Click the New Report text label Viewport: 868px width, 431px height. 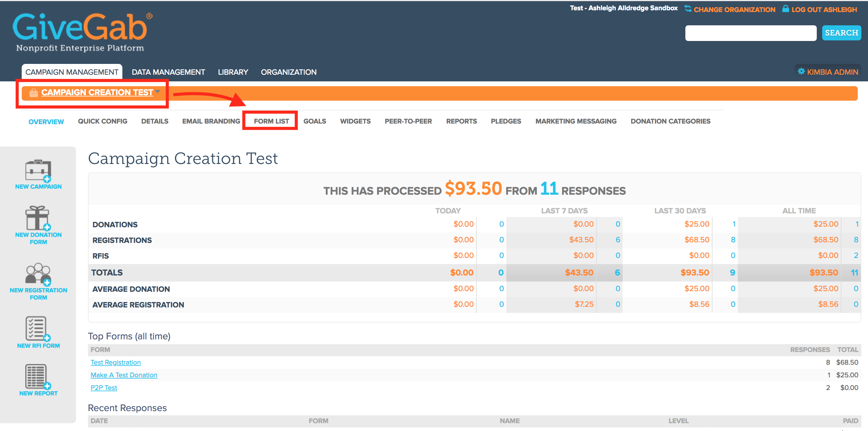38,394
